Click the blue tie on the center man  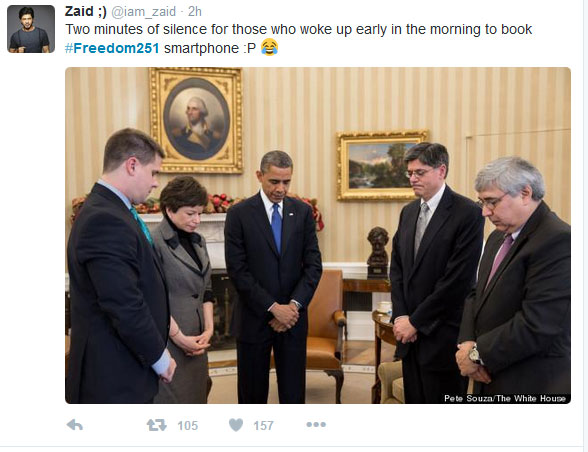click(x=276, y=227)
